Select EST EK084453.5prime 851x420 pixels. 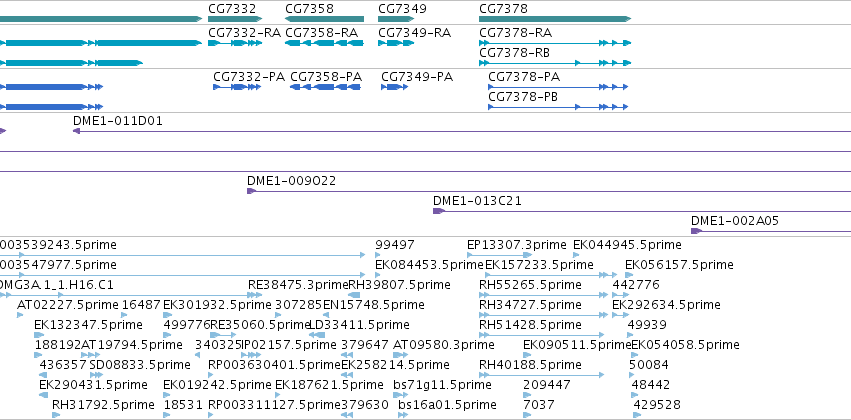tap(429, 265)
